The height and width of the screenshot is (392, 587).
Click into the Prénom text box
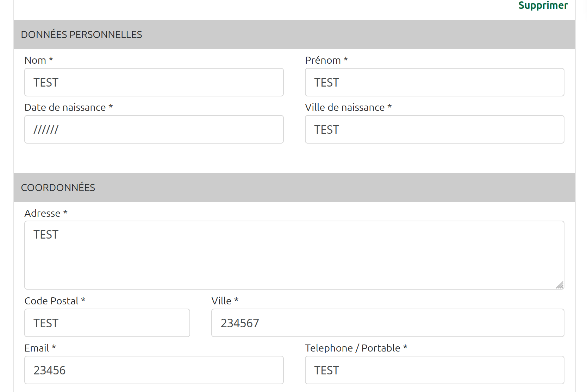pyautogui.click(x=434, y=82)
